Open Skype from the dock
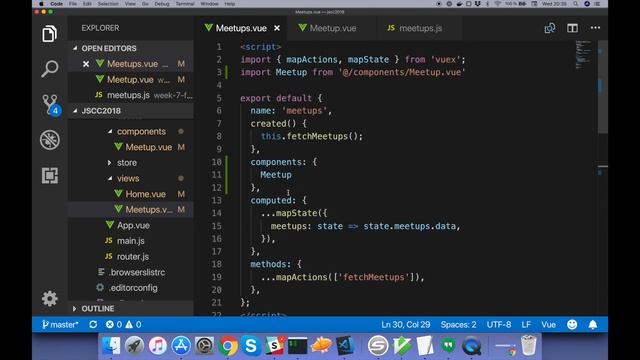Screen dimensions: 640x360 [x=251, y=346]
